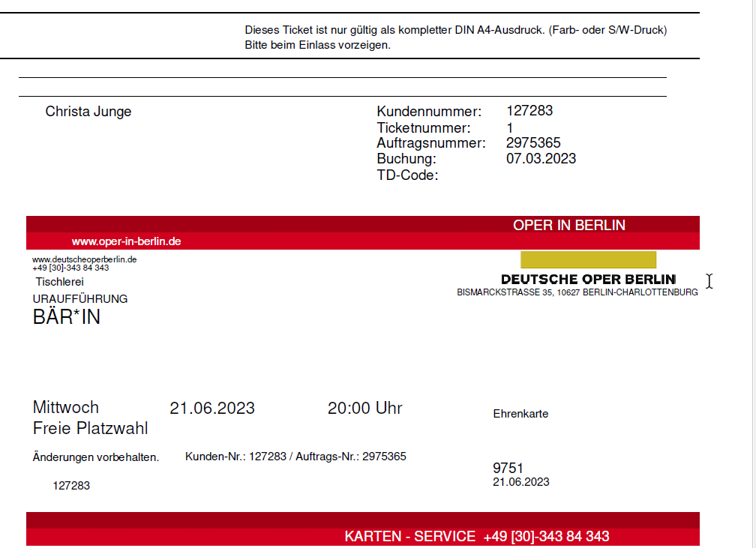The width and height of the screenshot is (756, 548).
Task: Select the large date 21.06.2023 beside Mittwoch
Action: [x=212, y=409]
